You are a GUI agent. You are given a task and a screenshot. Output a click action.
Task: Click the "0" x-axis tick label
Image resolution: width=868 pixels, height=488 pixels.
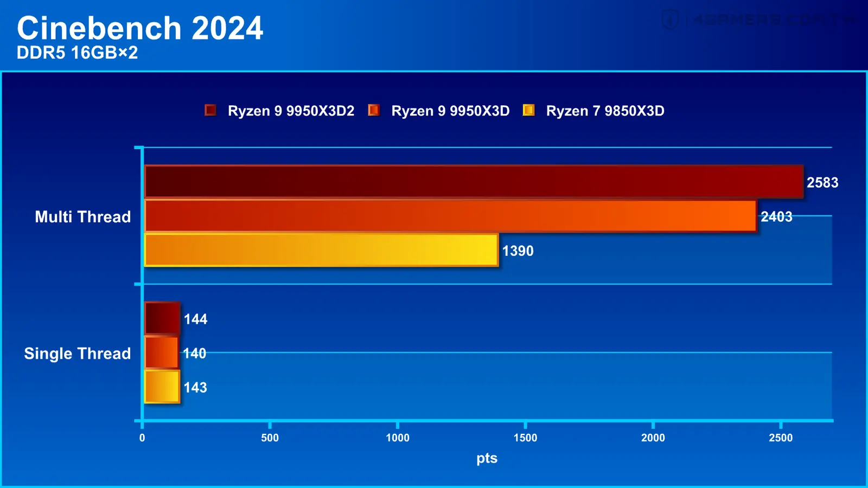point(142,438)
